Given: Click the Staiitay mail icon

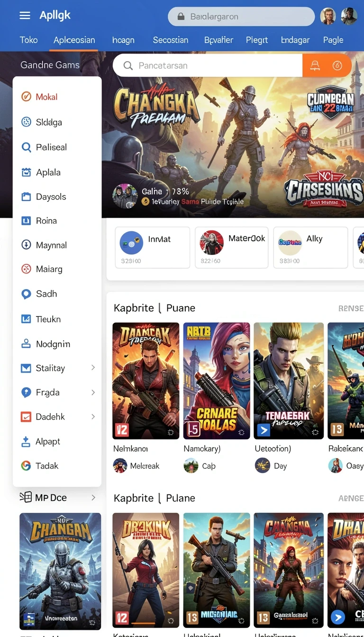Looking at the screenshot, I should pyautogui.click(x=27, y=368).
